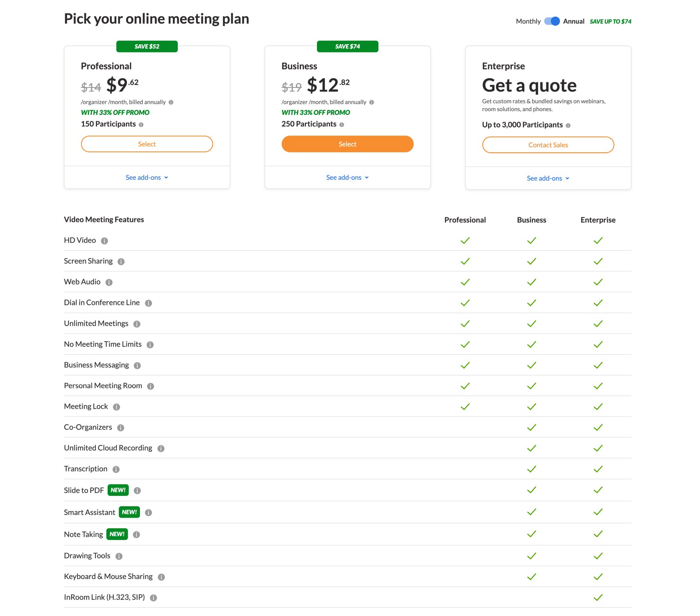Open info icon for Smart Assistant
This screenshot has width=700, height=616.
tap(149, 513)
